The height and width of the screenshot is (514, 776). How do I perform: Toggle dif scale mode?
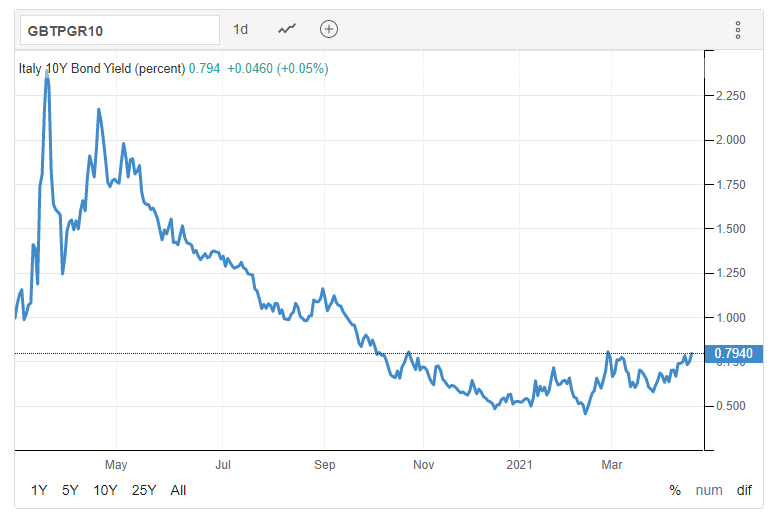[744, 490]
